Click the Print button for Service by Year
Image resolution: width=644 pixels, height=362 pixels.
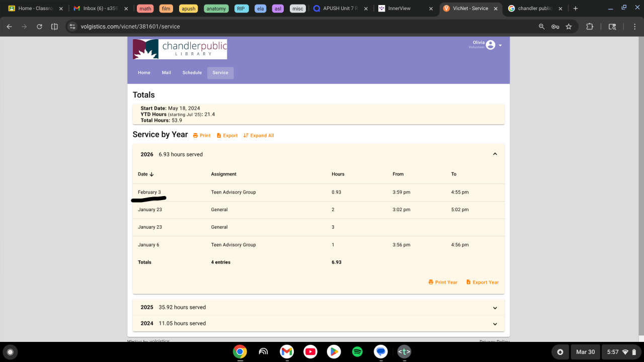click(202, 136)
